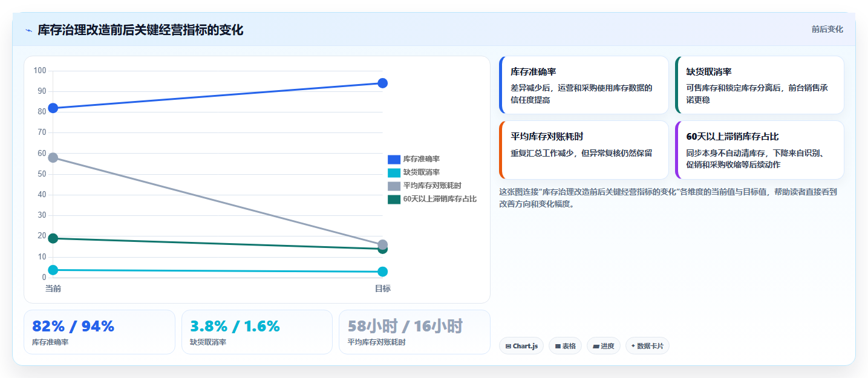This screenshot has width=868, height=378.
Task: Click the 50 y-axis tick label
Action: (x=42, y=174)
